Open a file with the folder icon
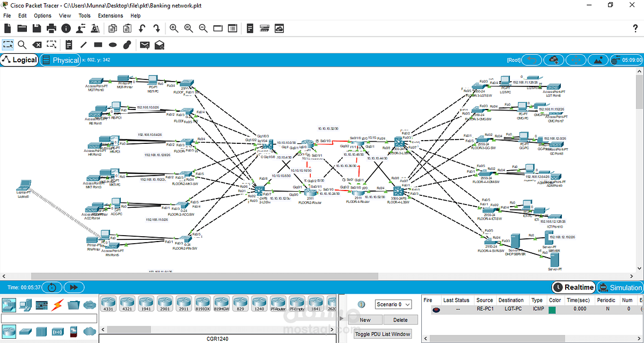The height and width of the screenshot is (343, 644). 22,28
